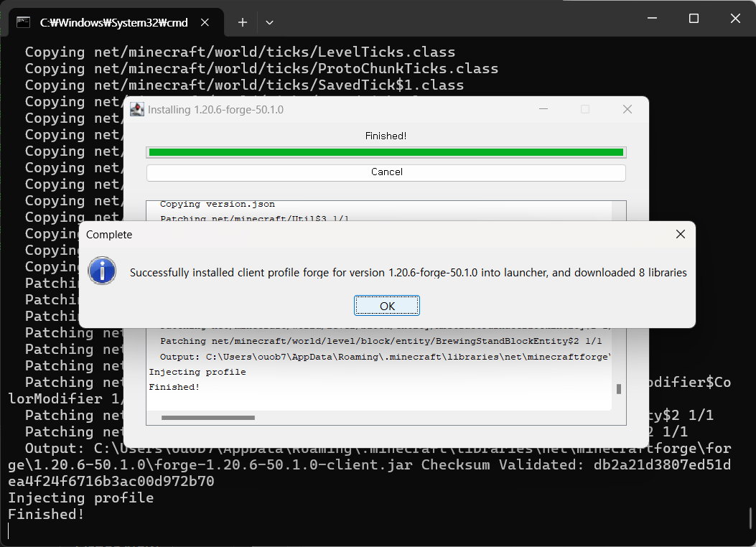
Task: Click the 'Complete' dialog title
Action: coord(109,235)
